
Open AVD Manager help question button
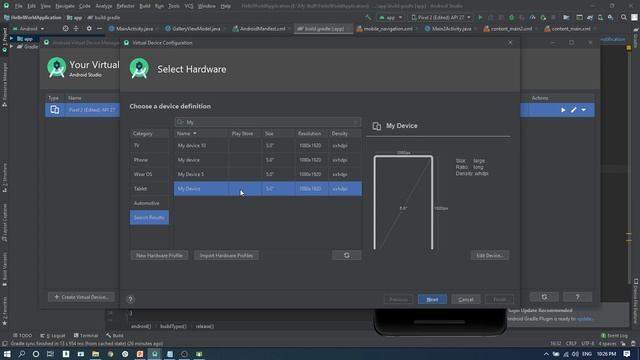(x=577, y=297)
